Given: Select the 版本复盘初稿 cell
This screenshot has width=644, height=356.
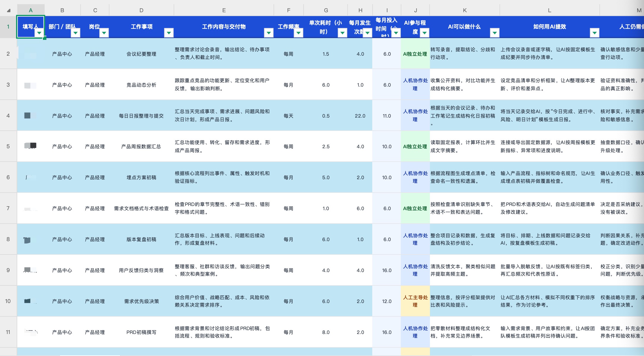Looking at the screenshot, I should click(x=142, y=239).
